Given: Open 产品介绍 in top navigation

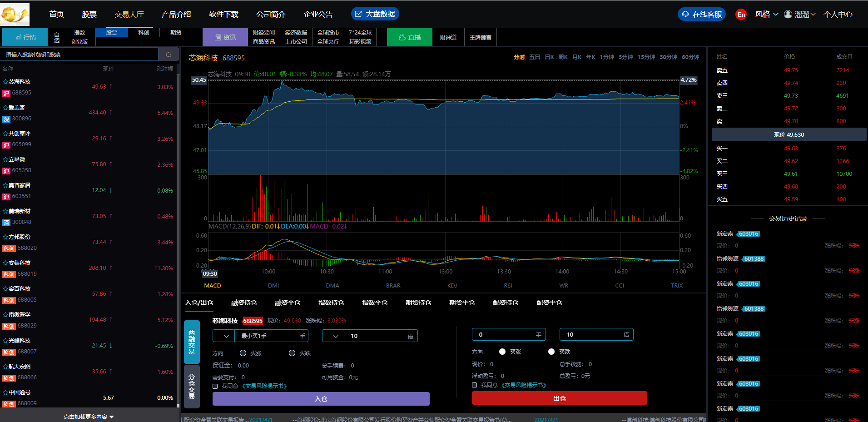Looking at the screenshot, I should (x=176, y=15).
